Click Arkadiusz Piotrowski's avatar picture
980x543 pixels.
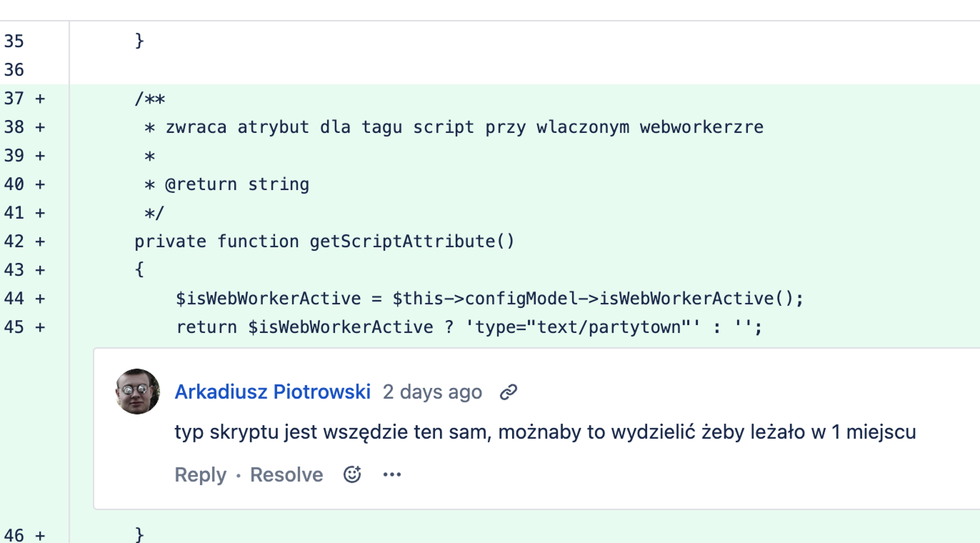point(137,391)
